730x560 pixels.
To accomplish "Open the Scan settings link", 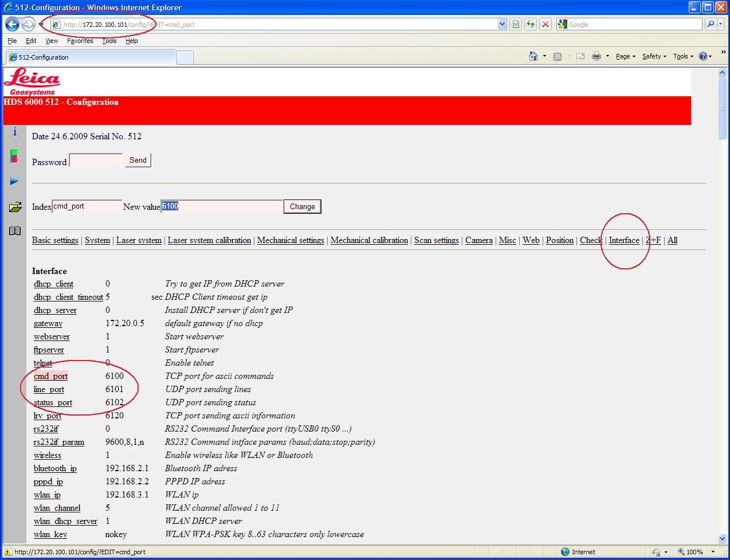I will pos(437,240).
